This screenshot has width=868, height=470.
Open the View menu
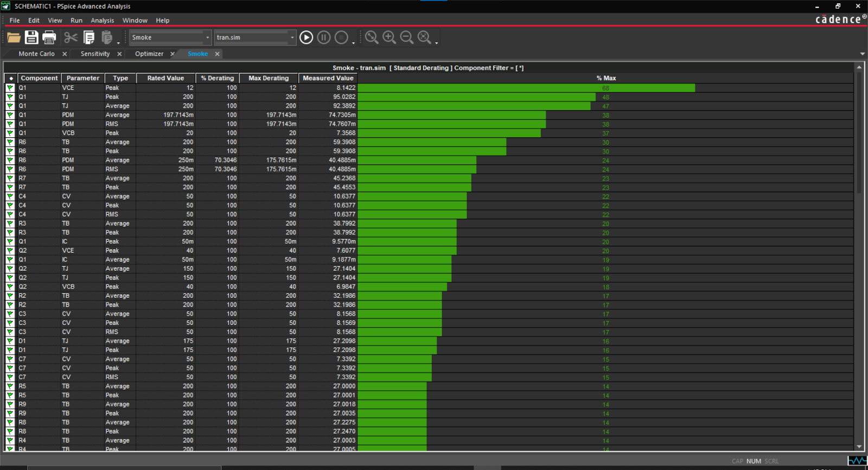pos(55,21)
